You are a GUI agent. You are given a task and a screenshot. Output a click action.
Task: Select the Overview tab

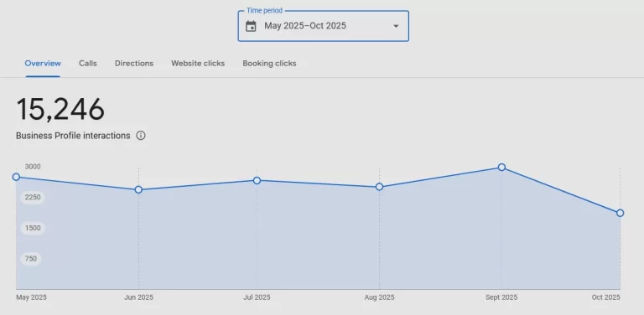pyautogui.click(x=43, y=63)
